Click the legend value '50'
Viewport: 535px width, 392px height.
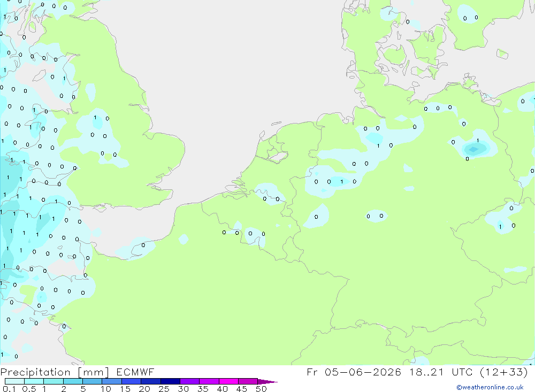(x=261, y=389)
